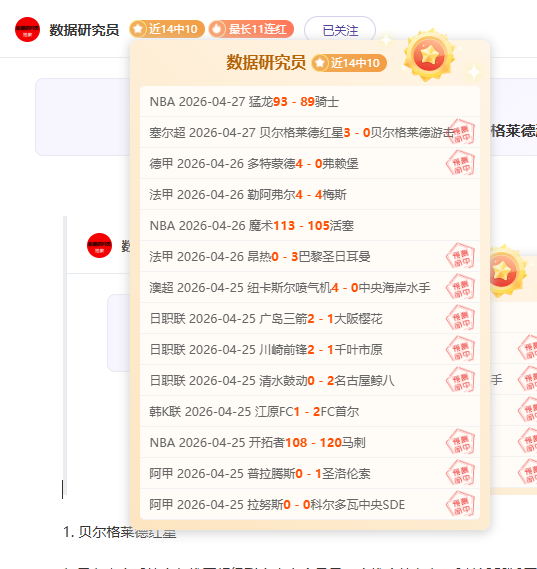This screenshot has width=537, height=569.
Task: Select the row 日职联 清水鼓动0 - 2名古屋鲸八
Action: pyautogui.click(x=310, y=381)
